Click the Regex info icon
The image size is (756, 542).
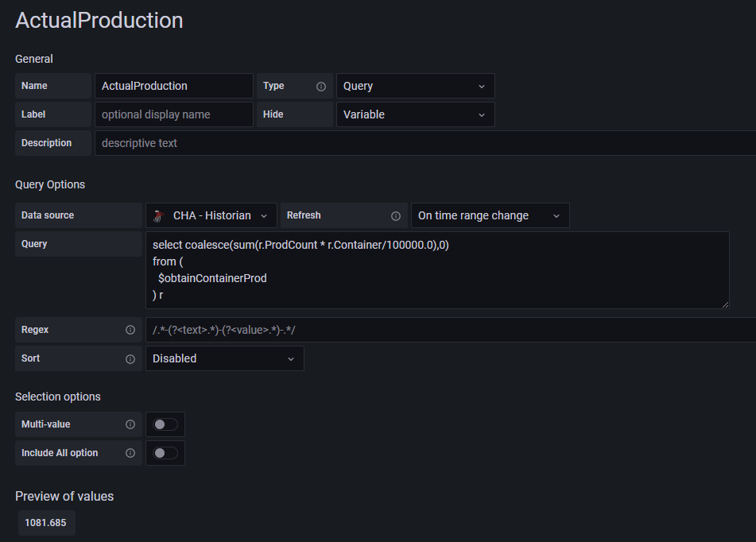click(130, 330)
